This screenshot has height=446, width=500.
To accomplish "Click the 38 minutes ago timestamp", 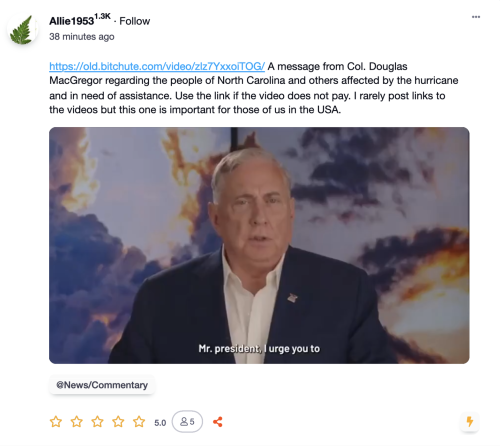I will click(82, 37).
